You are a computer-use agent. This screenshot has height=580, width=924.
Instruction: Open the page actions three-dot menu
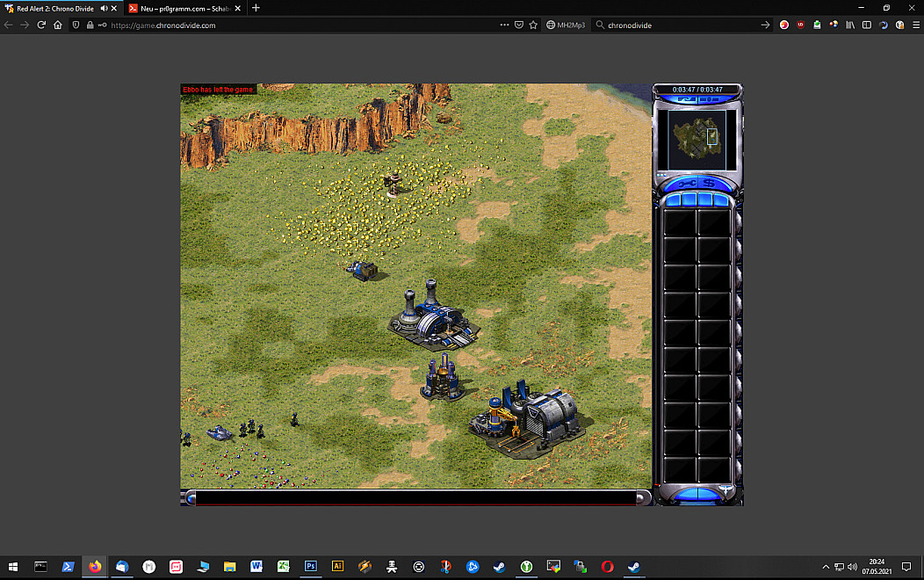(504, 25)
